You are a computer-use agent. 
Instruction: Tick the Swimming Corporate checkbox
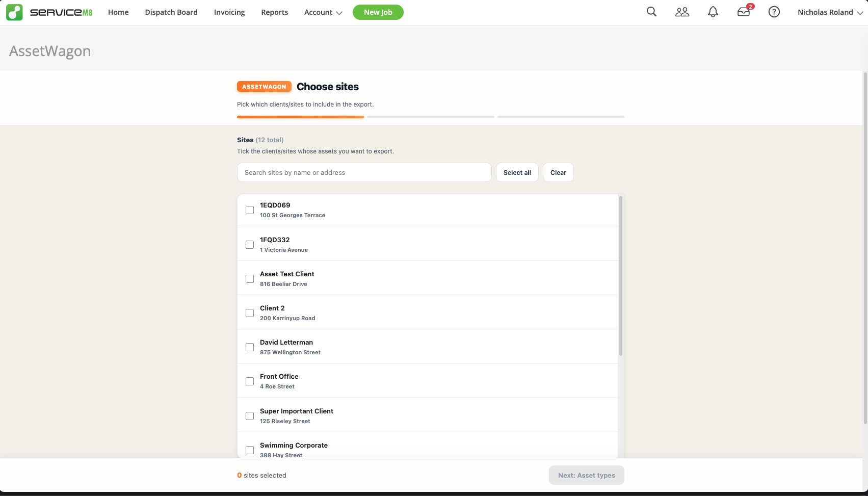[250, 450]
